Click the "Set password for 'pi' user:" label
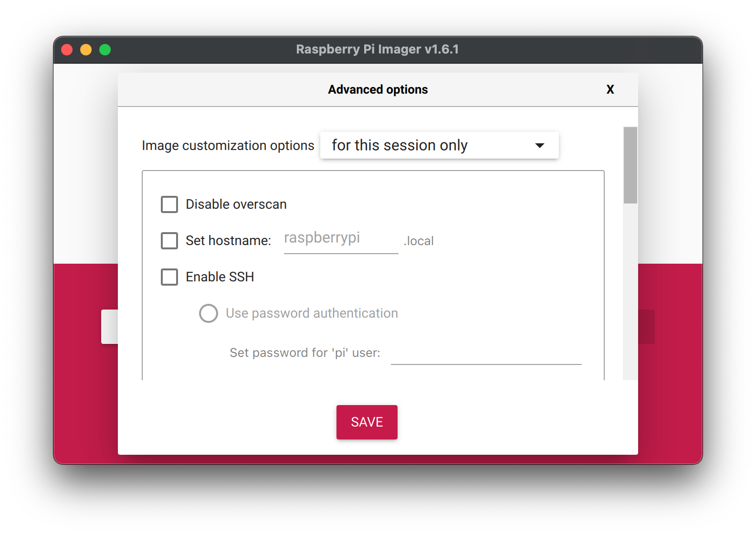756x535 pixels. (x=305, y=353)
